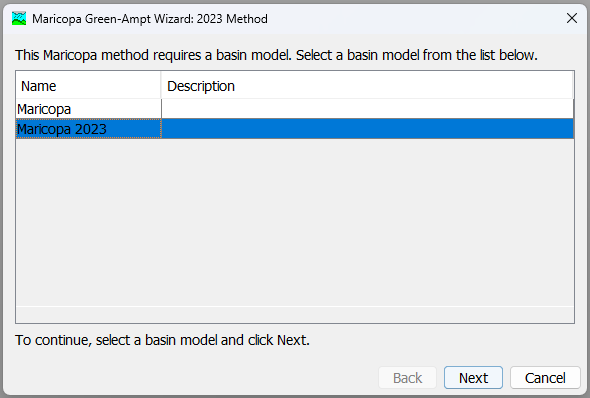Click the Description cell of Maricopa 2023 row

coord(367,129)
